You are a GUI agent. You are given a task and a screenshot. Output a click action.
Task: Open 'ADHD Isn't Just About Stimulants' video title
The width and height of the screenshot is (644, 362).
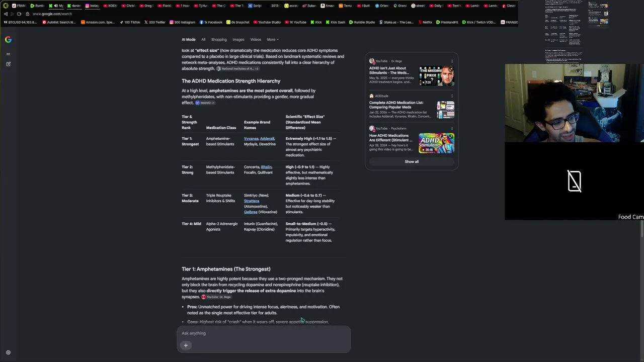[389, 70]
